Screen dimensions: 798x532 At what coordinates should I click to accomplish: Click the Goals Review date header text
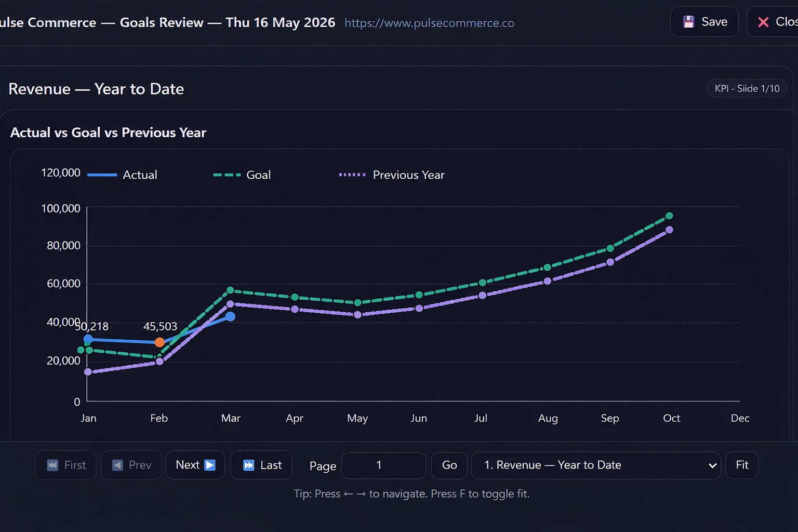pos(228,22)
